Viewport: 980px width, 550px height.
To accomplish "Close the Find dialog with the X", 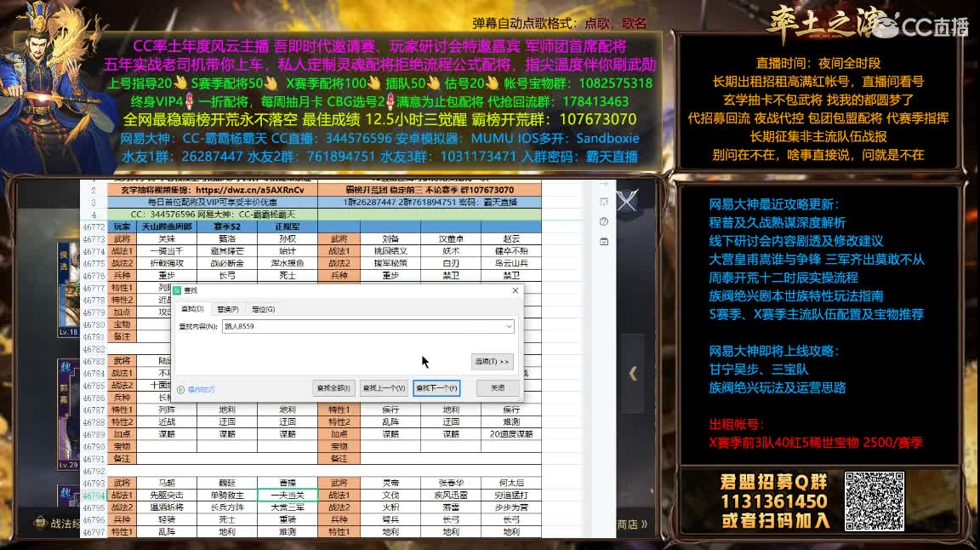I will tap(515, 290).
